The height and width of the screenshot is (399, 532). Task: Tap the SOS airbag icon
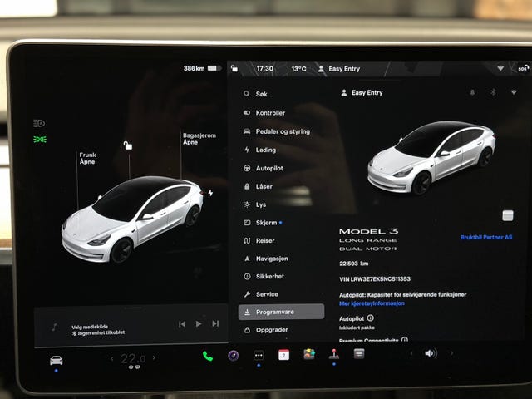point(524,68)
